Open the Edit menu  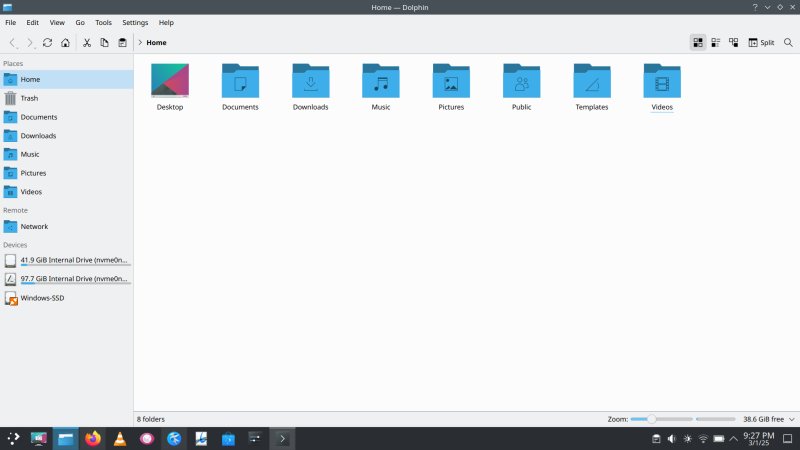point(33,22)
